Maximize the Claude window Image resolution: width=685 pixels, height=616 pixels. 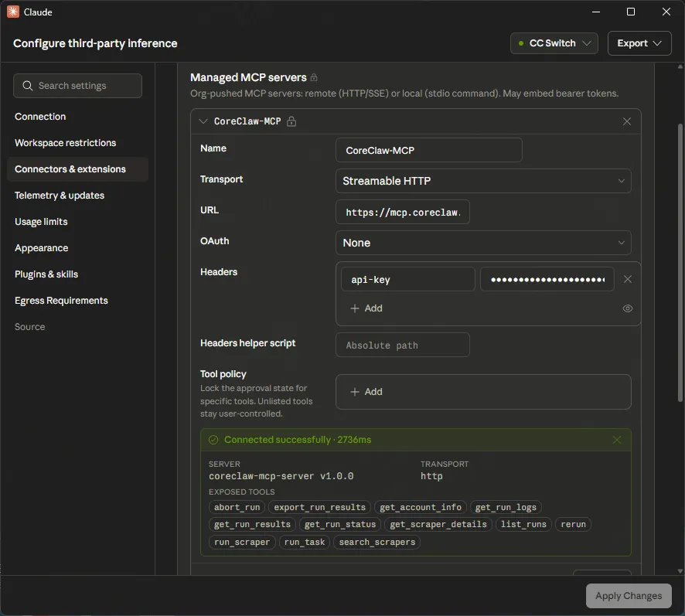pos(631,12)
